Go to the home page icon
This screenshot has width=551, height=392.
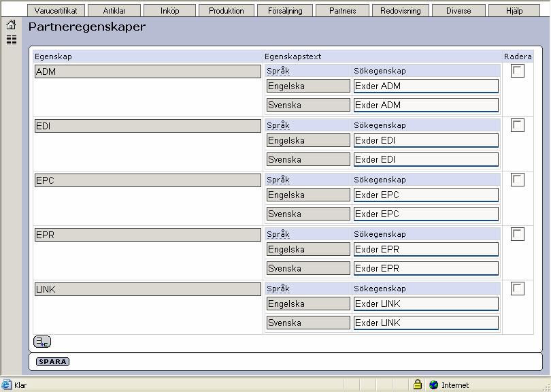coord(12,24)
